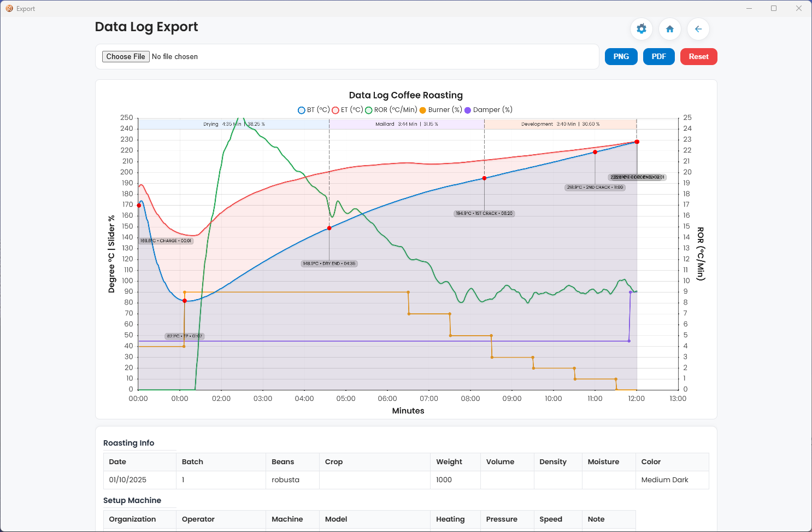Toggle ET (°C) series visibility
812x532 pixels.
(x=348, y=110)
